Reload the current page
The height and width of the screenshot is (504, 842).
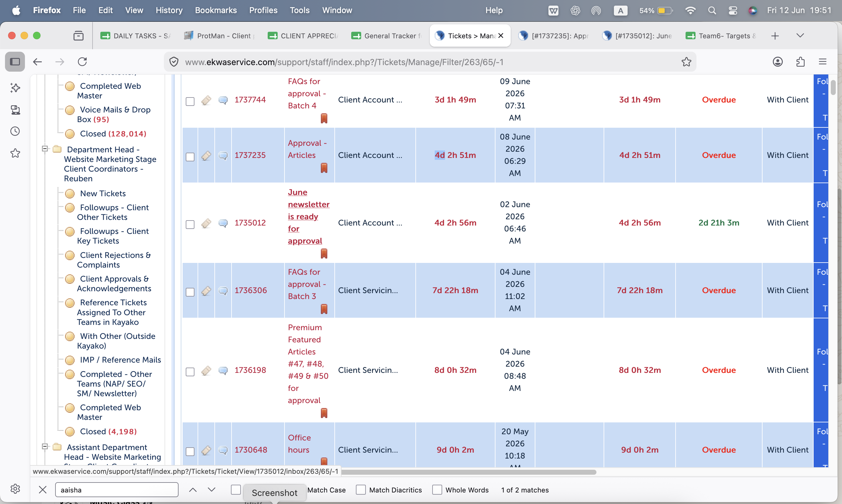tap(83, 62)
